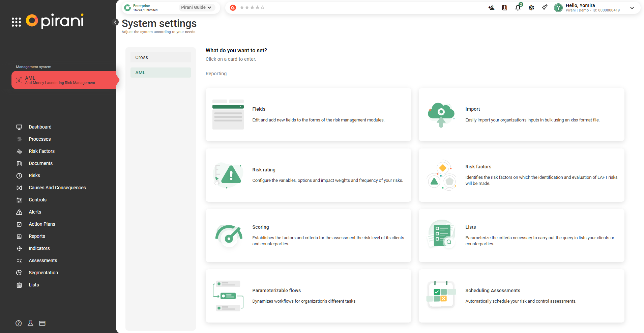Click the five-star rating widget
The height and width of the screenshot is (333, 644).
click(x=252, y=7)
